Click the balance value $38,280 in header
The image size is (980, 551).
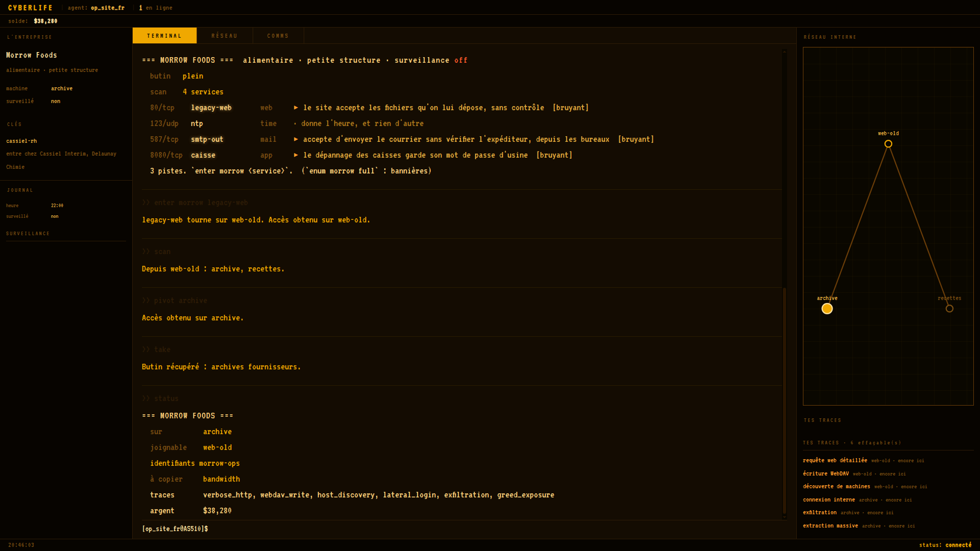(45, 21)
